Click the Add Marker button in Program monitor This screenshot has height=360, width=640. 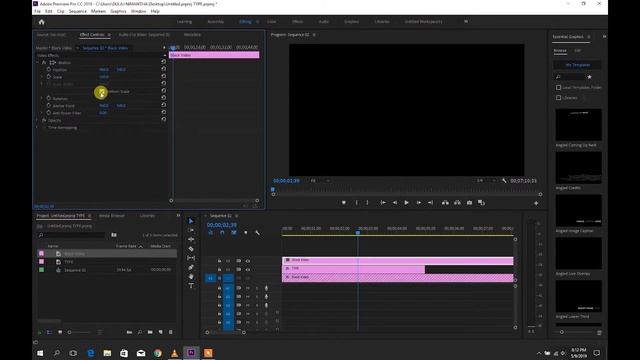tap(344, 202)
